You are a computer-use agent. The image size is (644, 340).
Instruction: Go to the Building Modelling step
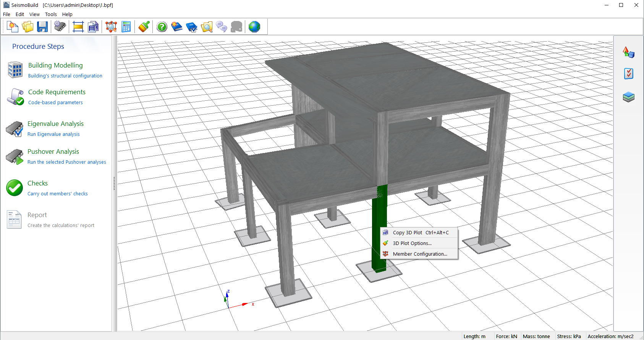[x=55, y=66]
